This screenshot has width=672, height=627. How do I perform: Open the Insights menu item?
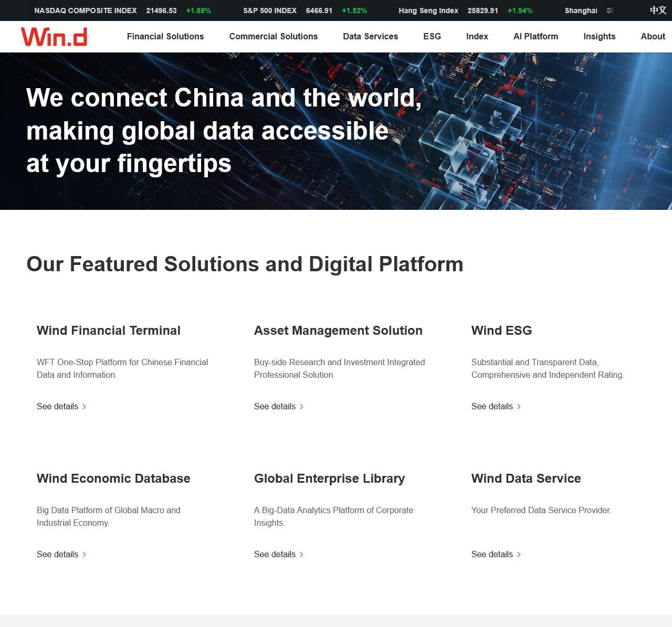(x=600, y=36)
